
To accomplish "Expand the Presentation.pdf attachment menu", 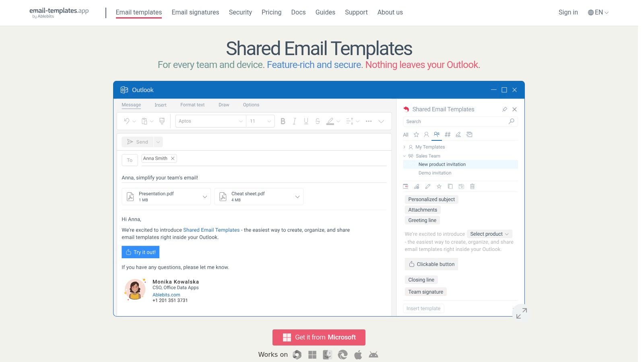I will (x=205, y=197).
